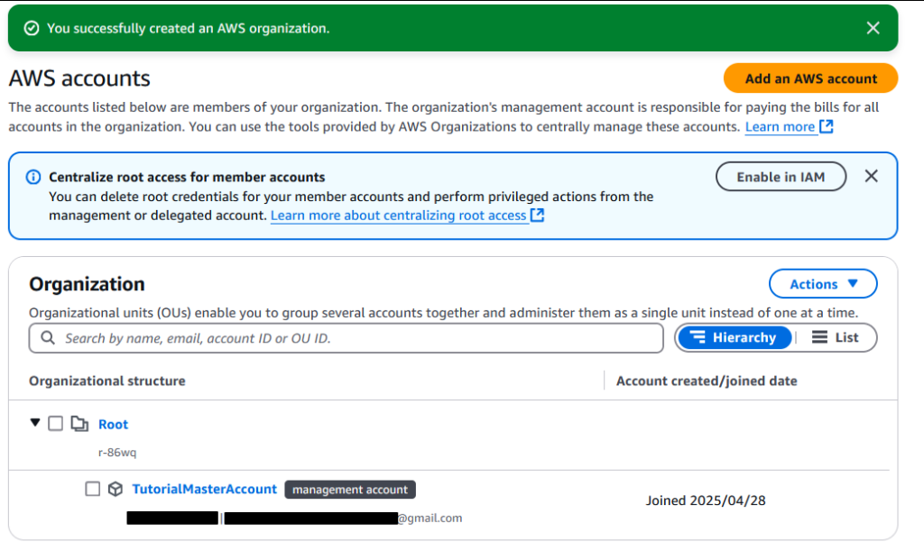Click the Account created/joined date column header

(707, 381)
